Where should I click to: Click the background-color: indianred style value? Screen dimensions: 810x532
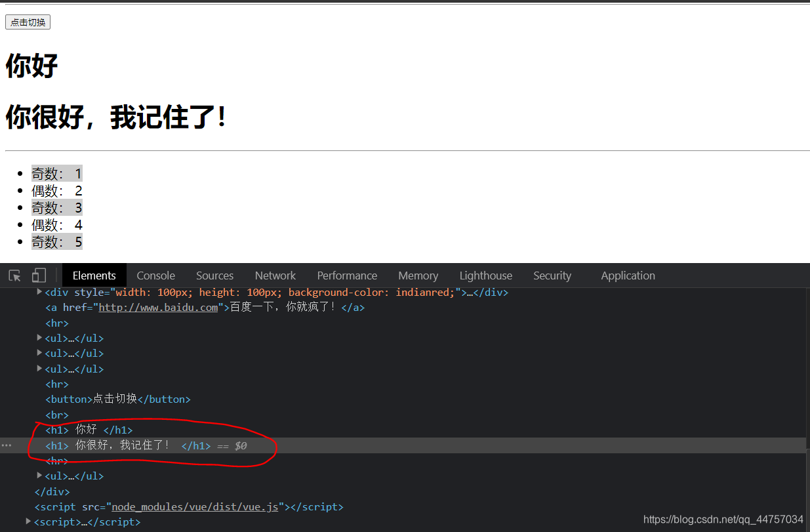[372, 292]
